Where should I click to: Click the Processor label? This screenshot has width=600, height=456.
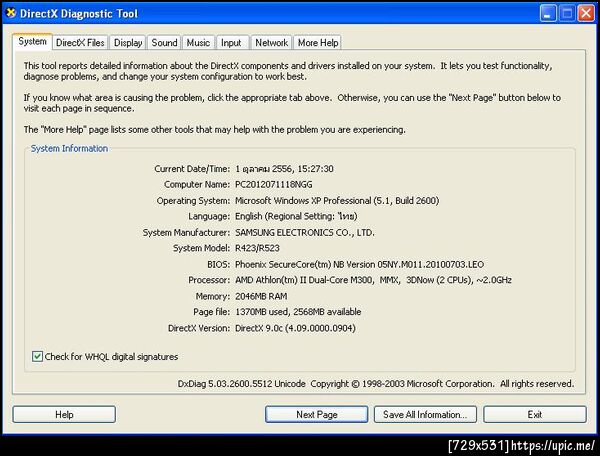[209, 280]
